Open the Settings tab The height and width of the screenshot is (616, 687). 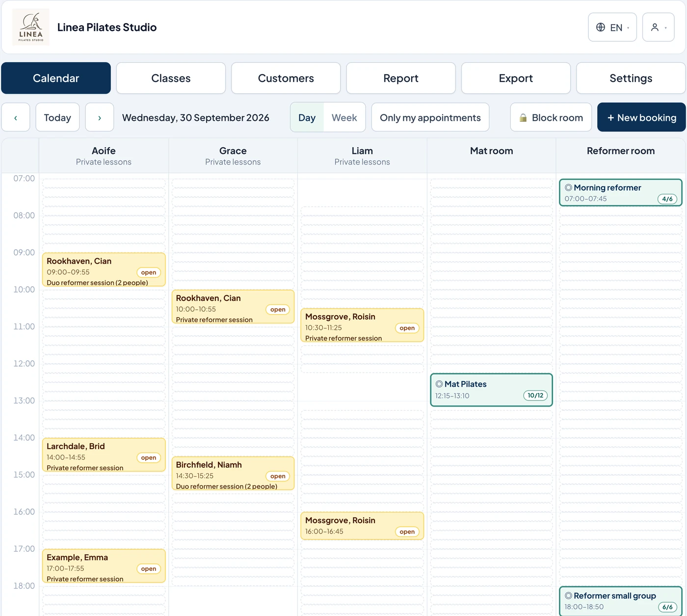631,78
